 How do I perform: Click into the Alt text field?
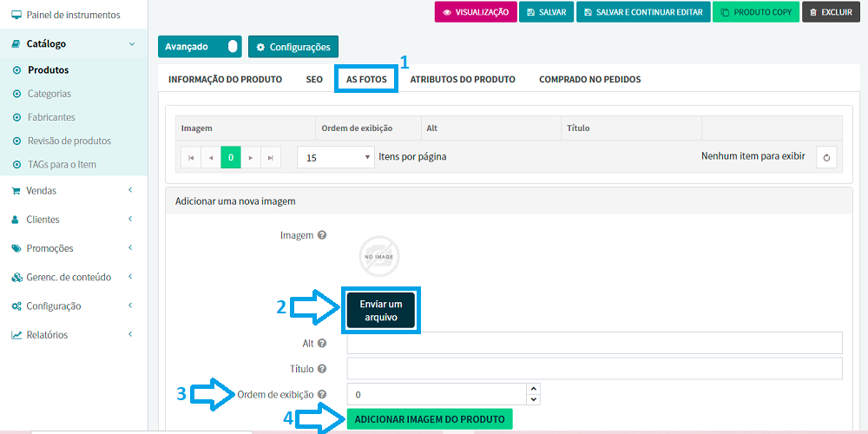pos(595,343)
